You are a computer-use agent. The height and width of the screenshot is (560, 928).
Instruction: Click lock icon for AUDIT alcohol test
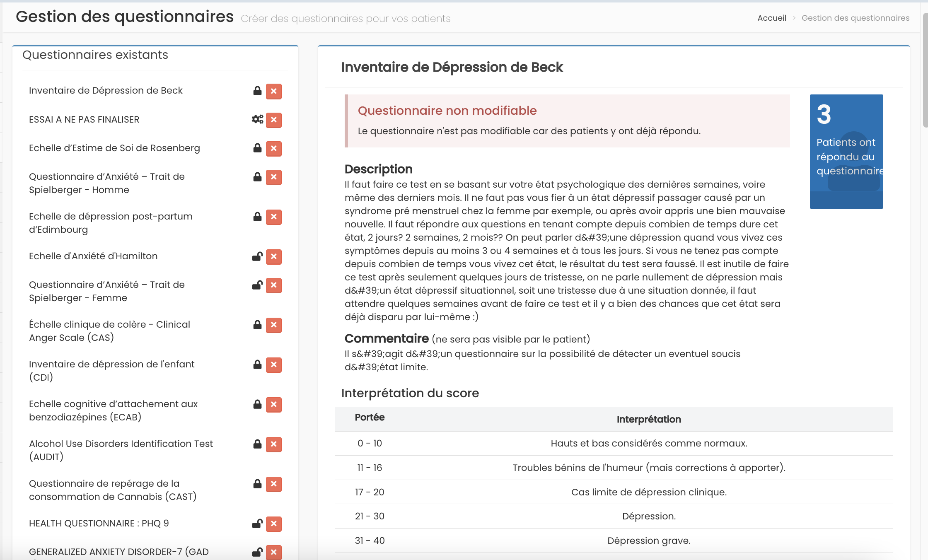[x=257, y=444]
